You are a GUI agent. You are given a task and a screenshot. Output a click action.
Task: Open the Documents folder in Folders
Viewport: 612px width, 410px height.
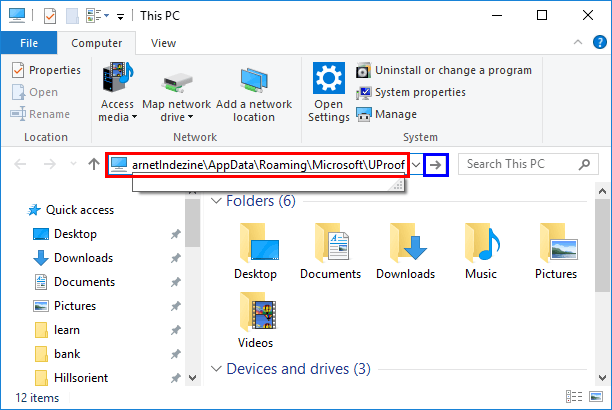pos(331,251)
